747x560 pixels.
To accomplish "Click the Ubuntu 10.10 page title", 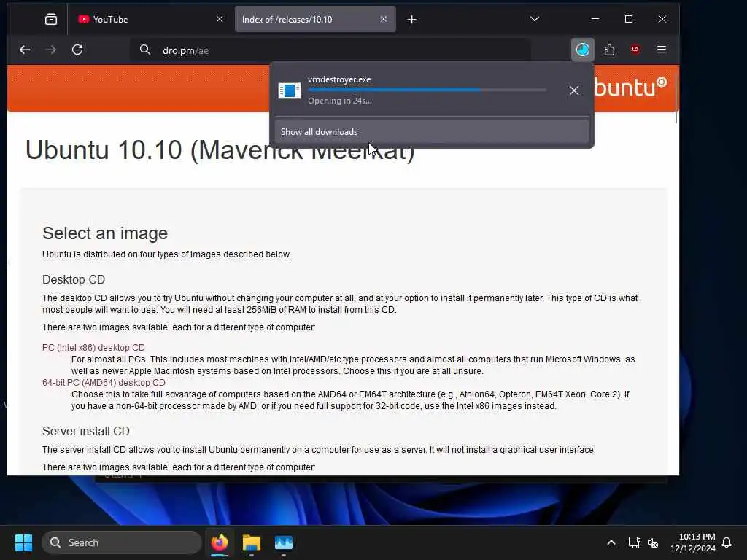I will 220,150.
